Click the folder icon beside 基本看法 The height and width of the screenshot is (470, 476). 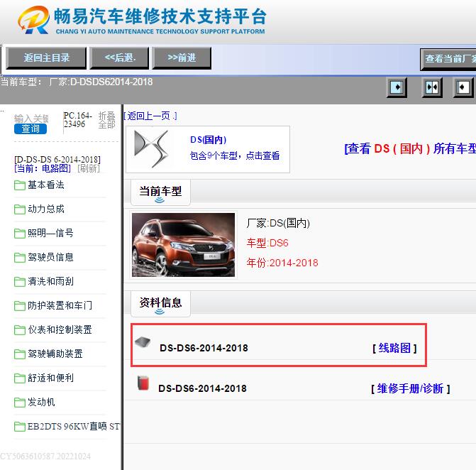[x=20, y=185]
